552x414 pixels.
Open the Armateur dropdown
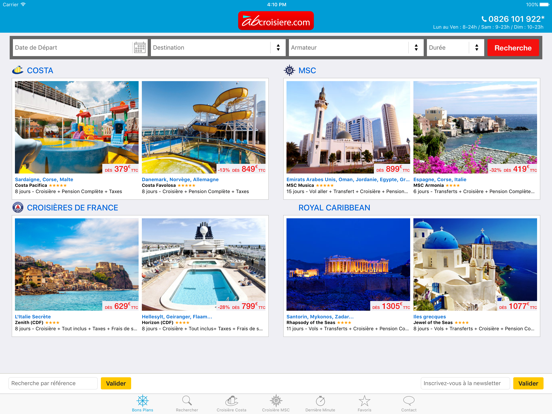[x=356, y=48]
